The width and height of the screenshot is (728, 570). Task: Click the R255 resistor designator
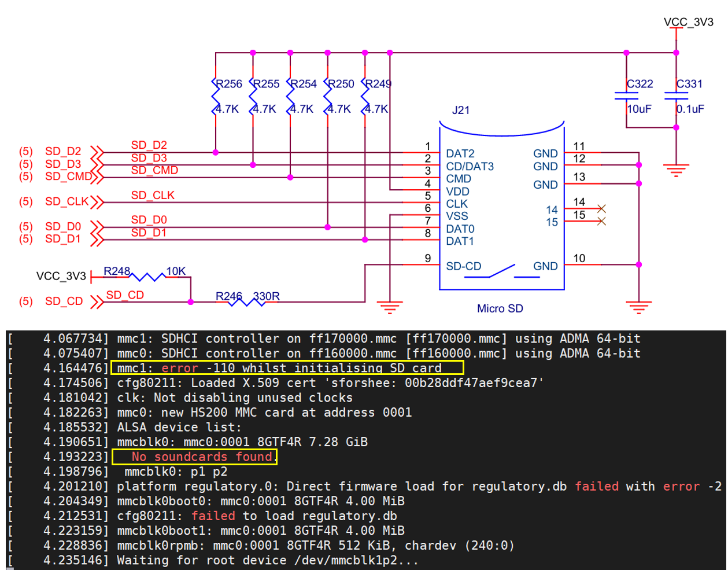click(x=267, y=84)
